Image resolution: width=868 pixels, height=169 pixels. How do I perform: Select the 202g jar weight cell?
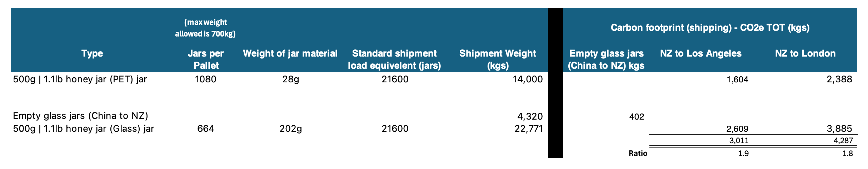pos(290,129)
